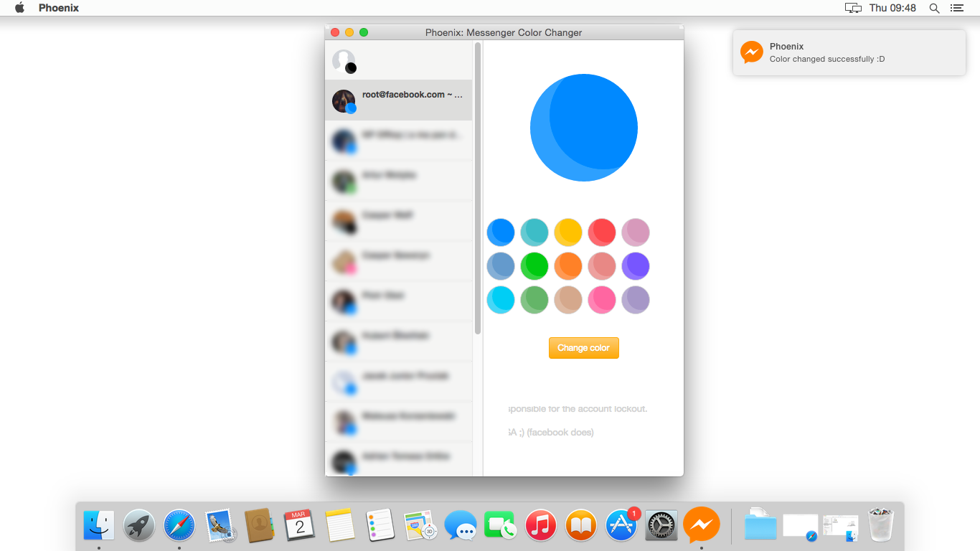Select the lavender swatch in the third row
The width and height of the screenshot is (980, 551).
tap(636, 300)
